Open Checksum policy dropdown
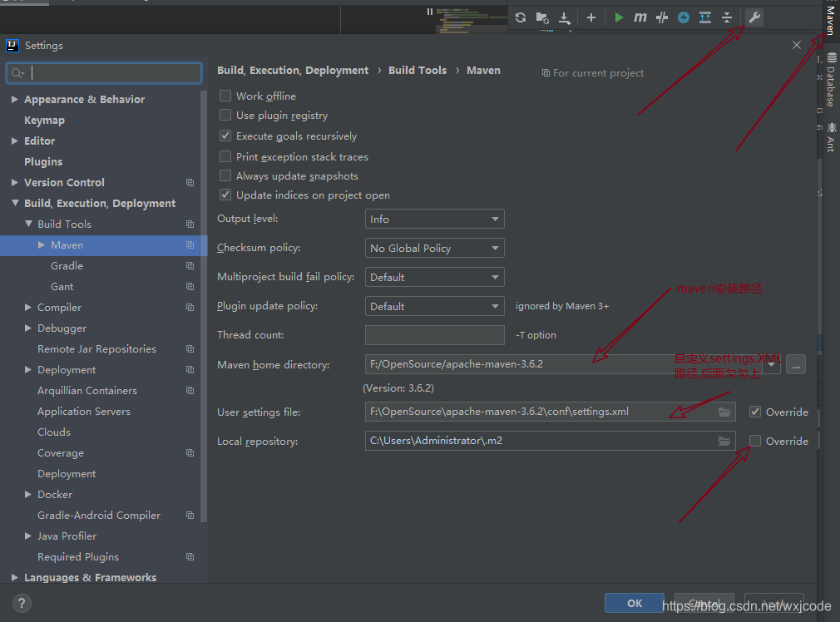This screenshot has height=622, width=840. coord(434,248)
